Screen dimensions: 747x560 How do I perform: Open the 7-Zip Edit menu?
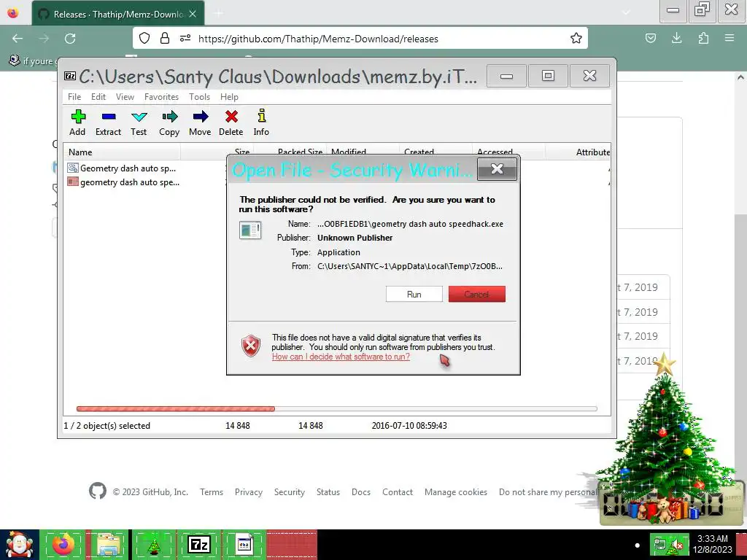[x=98, y=97]
